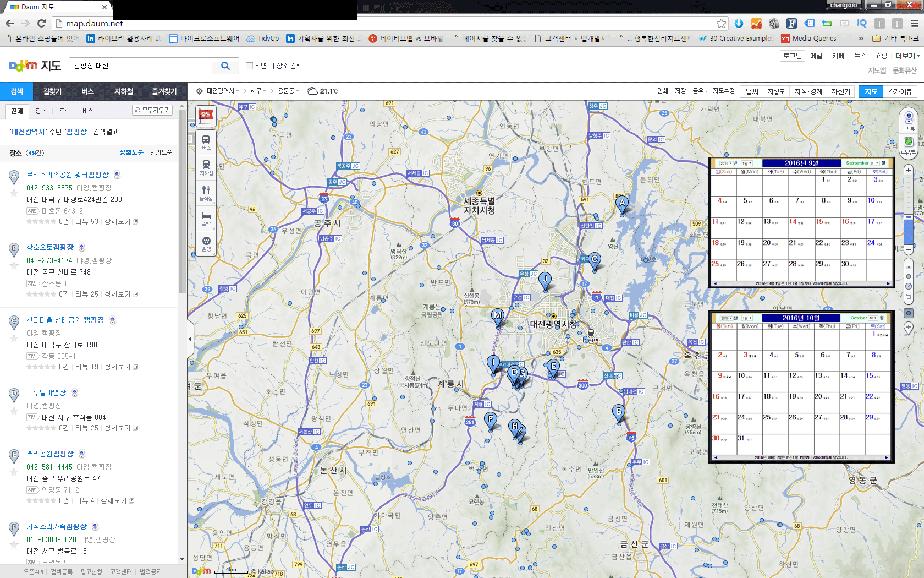Click the 버스 (bus) map overlay icon
This screenshot has width=924, height=578.
[x=206, y=142]
